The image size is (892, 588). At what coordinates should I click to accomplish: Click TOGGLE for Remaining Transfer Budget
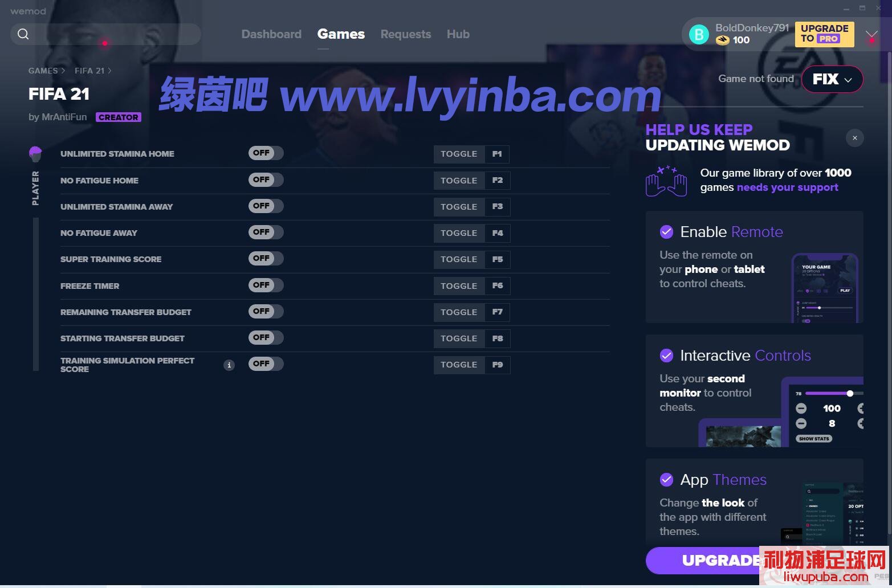[x=459, y=312]
